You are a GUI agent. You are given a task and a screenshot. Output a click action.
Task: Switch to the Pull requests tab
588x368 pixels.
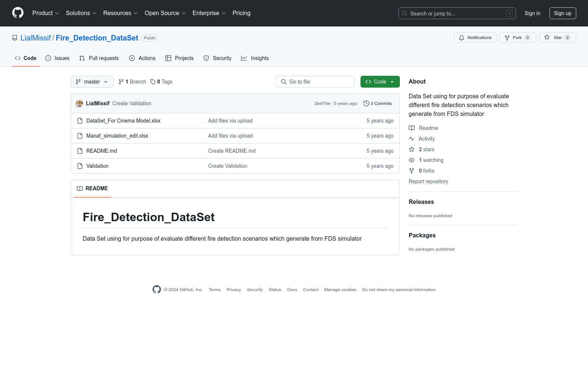99,58
